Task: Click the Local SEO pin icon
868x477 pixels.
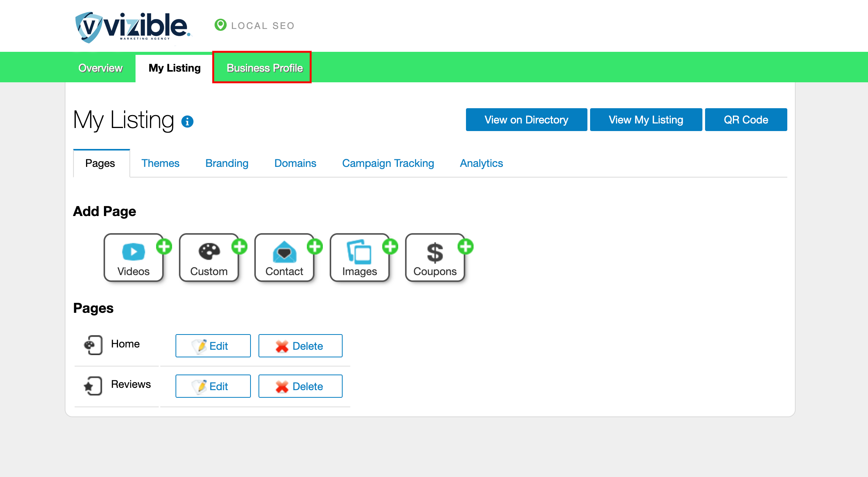Action: click(220, 25)
